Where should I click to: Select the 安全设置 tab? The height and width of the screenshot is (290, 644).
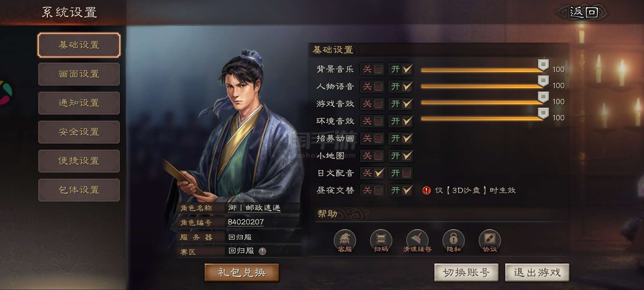(x=79, y=132)
